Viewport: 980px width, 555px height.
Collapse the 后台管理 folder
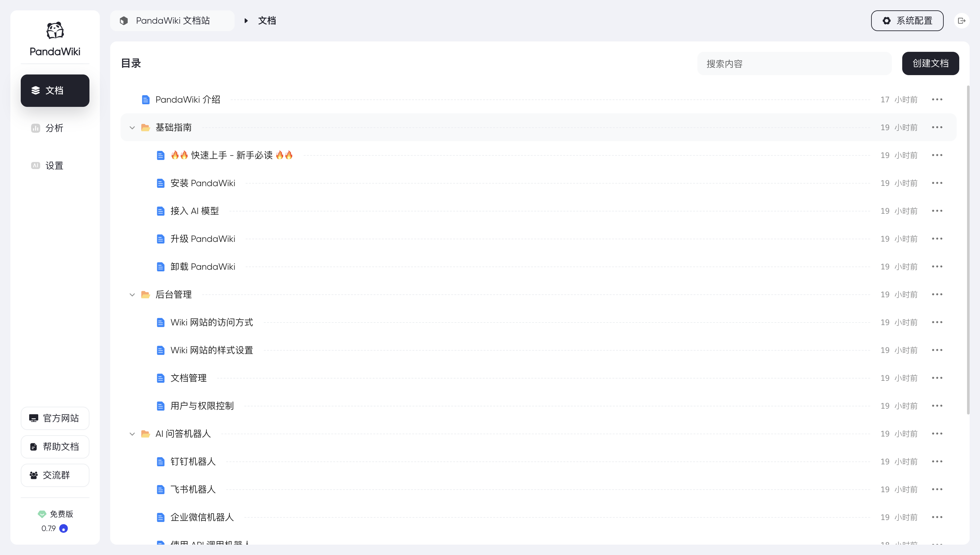132,294
